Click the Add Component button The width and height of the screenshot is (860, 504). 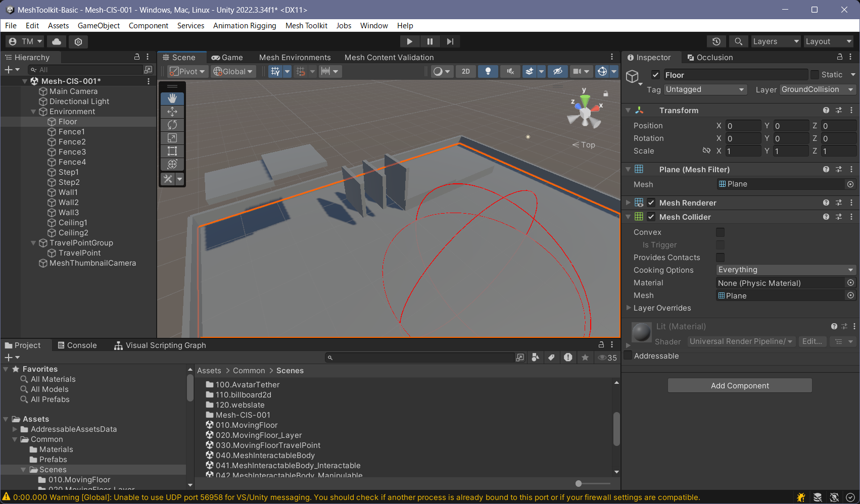(x=740, y=386)
